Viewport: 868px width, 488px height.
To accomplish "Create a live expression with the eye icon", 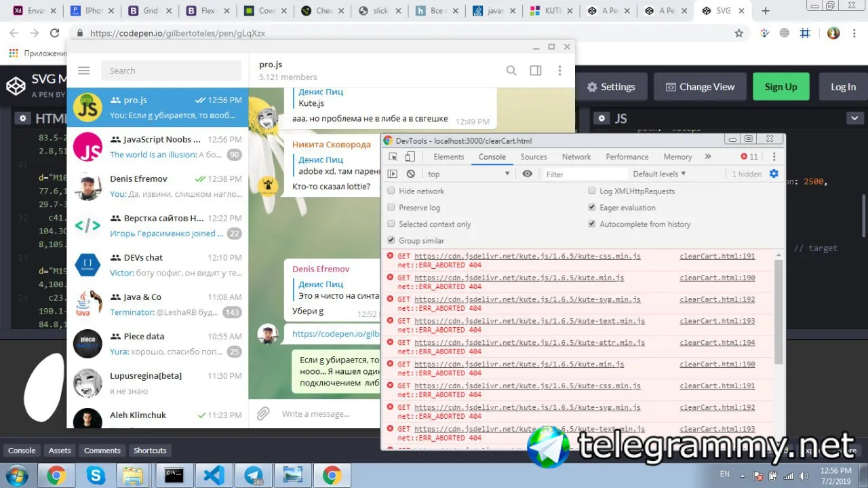I will [528, 174].
